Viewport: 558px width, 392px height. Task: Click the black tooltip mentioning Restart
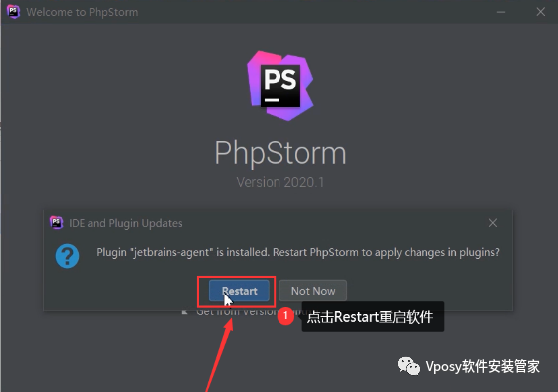[373, 316]
